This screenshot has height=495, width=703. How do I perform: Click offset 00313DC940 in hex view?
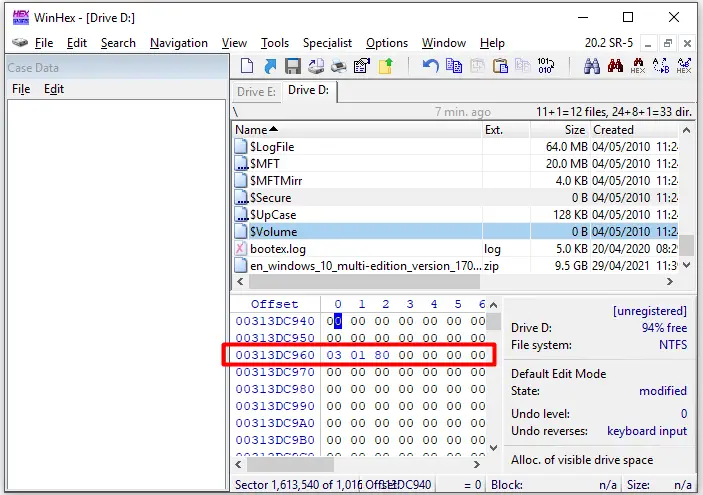pyautogui.click(x=275, y=321)
